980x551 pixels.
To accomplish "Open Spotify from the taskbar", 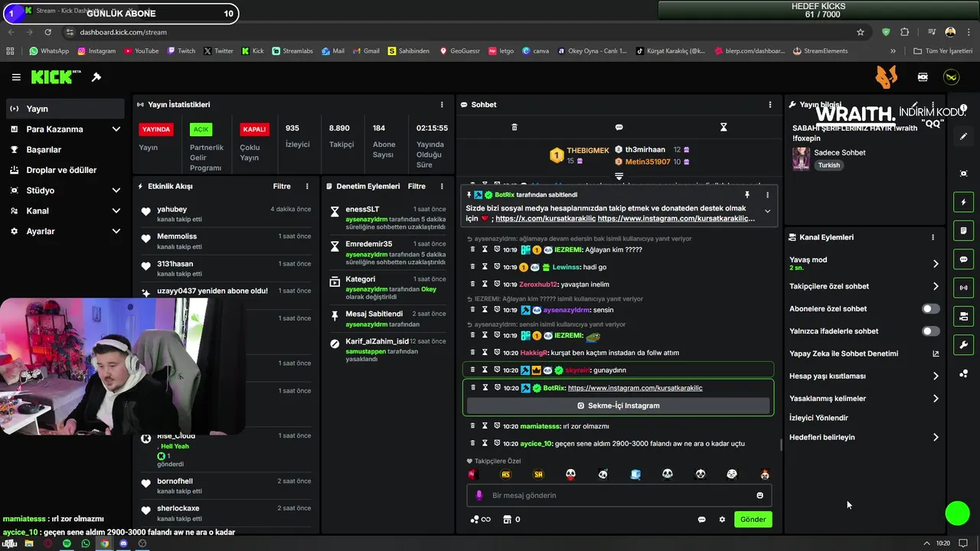I will tap(67, 543).
